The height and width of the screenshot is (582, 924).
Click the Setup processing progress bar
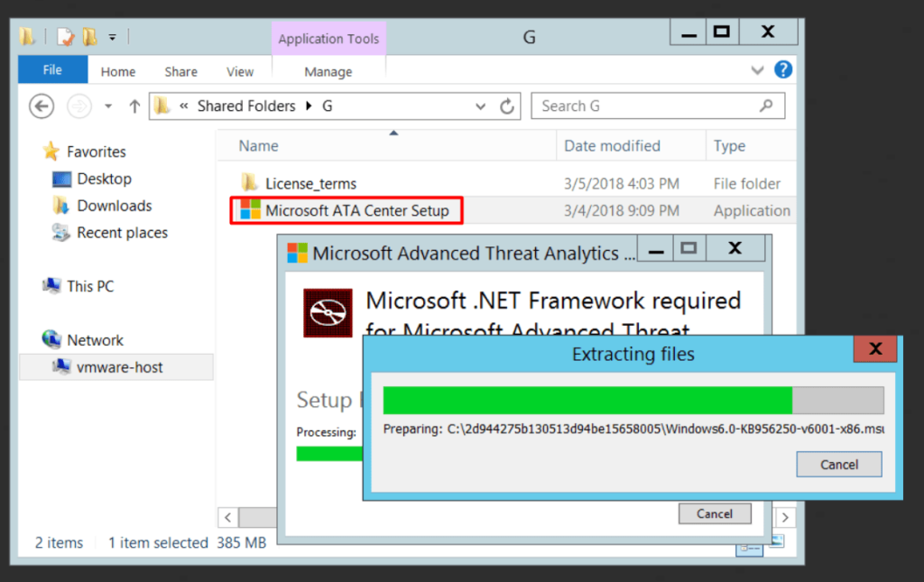tap(329, 454)
